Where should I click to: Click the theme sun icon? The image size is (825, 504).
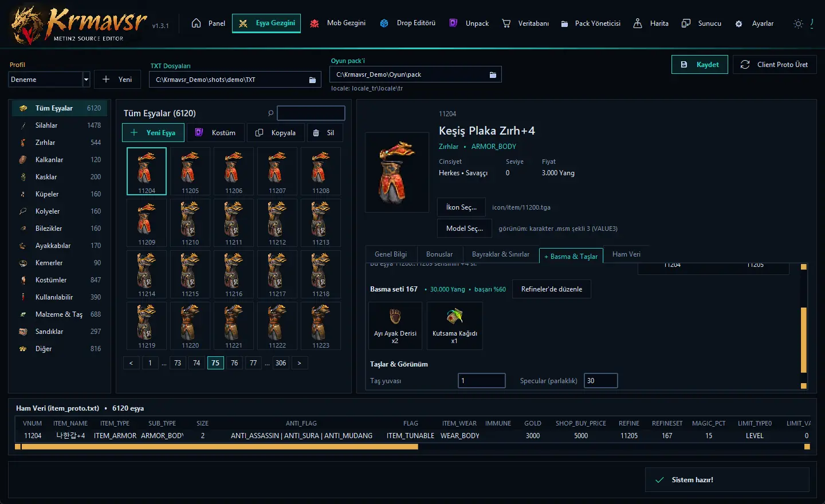point(798,23)
